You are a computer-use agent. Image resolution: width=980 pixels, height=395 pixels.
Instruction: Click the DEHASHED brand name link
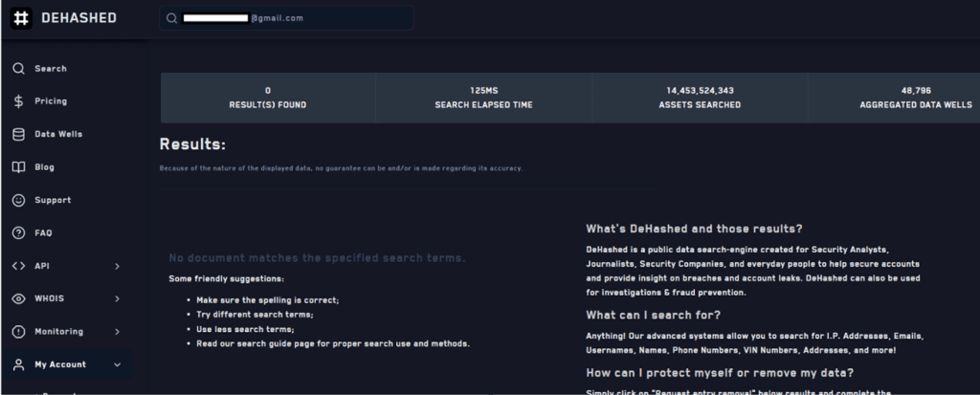tap(78, 18)
